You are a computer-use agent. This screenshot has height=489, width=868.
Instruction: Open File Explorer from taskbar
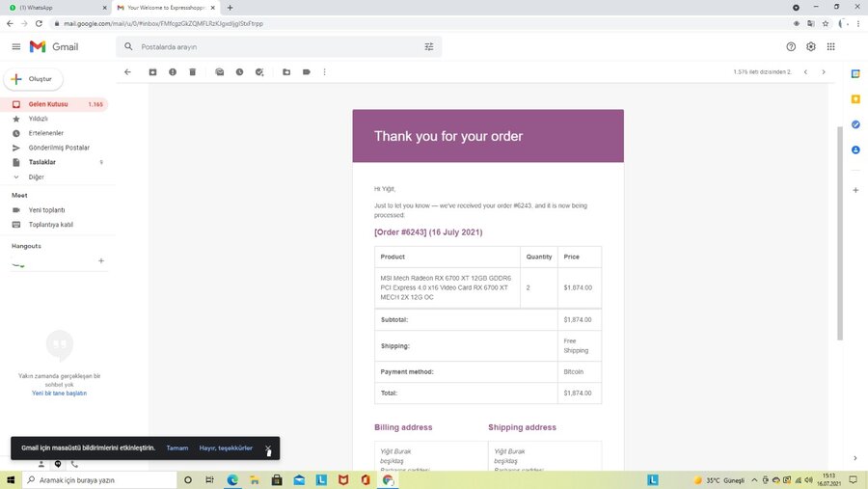pyautogui.click(x=254, y=480)
